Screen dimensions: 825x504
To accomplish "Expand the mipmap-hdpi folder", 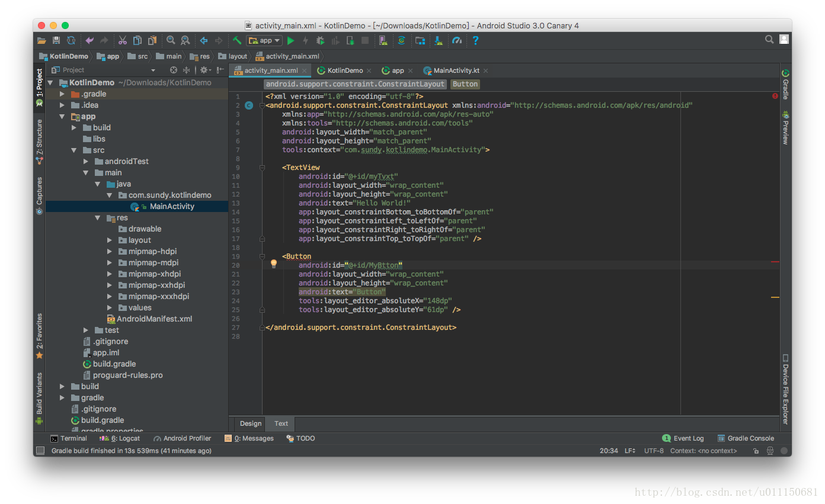I will pyautogui.click(x=110, y=252).
